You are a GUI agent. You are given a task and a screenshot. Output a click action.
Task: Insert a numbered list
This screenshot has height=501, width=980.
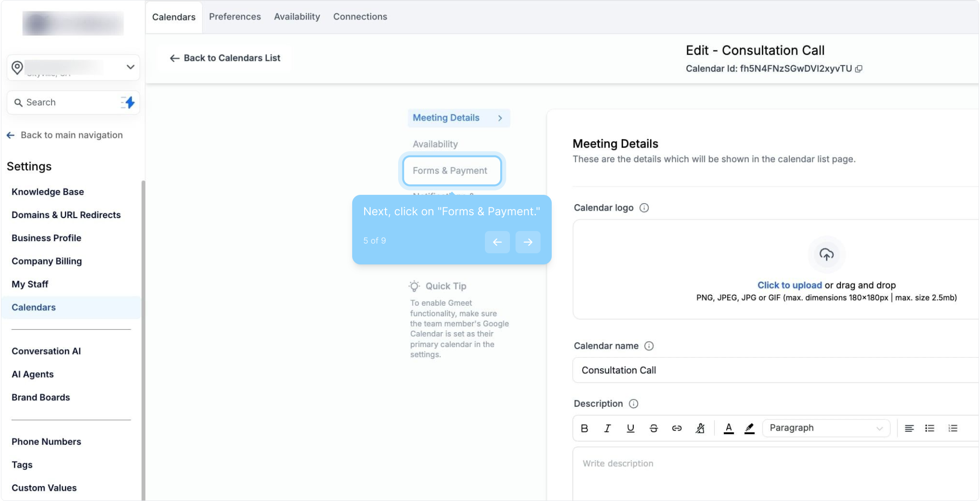(x=953, y=428)
